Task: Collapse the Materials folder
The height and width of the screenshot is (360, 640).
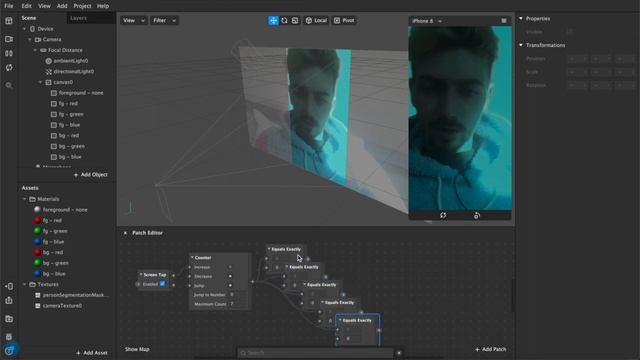Action: tap(24, 199)
